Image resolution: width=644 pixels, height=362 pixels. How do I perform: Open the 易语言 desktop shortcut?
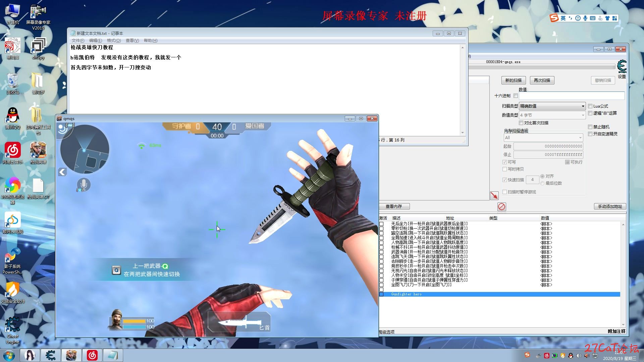pos(12,49)
